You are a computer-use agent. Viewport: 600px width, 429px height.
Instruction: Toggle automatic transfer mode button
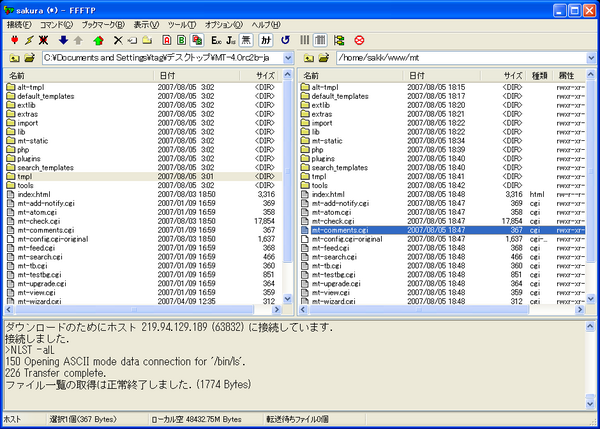pos(197,40)
